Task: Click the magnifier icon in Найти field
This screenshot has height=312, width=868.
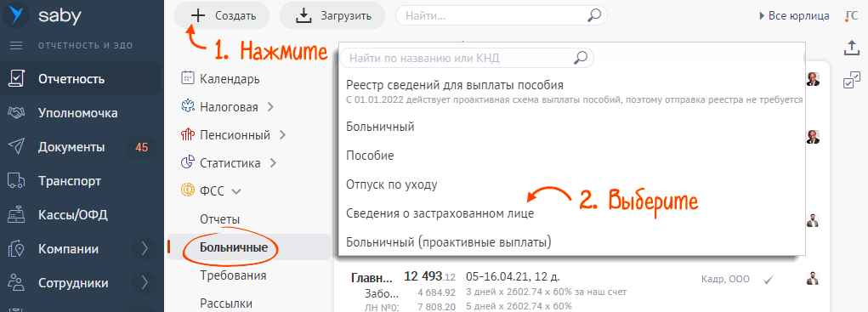Action: click(x=593, y=15)
